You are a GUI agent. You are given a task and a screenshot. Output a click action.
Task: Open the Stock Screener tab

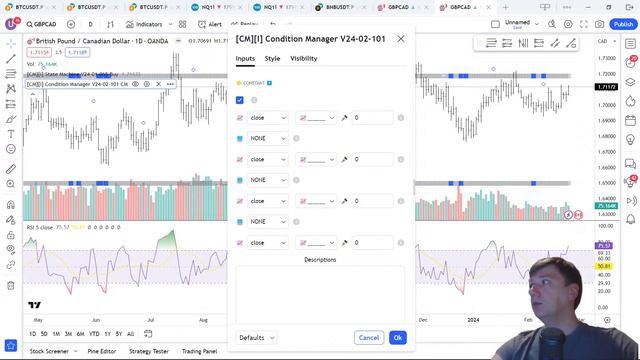tap(49, 351)
